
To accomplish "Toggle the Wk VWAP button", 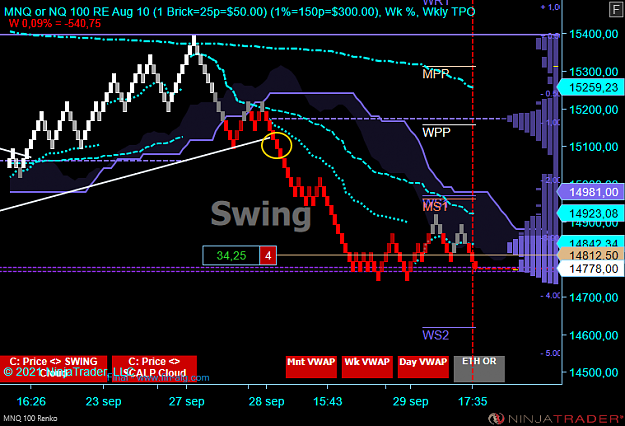I will pos(367,367).
